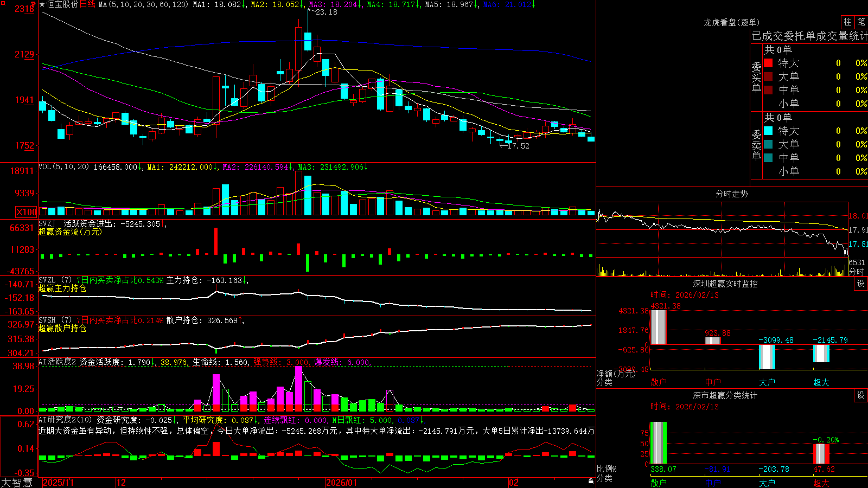Click the 时间: 2026/02/13 in 实时监控 panel
The image size is (868, 488).
coord(685,295)
